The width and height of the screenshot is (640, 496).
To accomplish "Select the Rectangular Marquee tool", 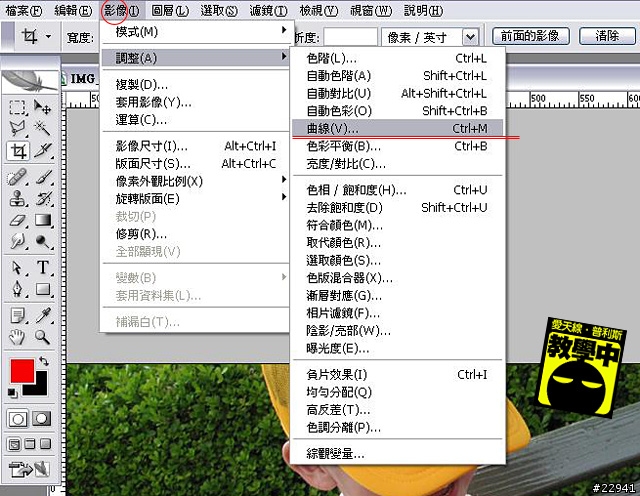I will tap(17, 107).
